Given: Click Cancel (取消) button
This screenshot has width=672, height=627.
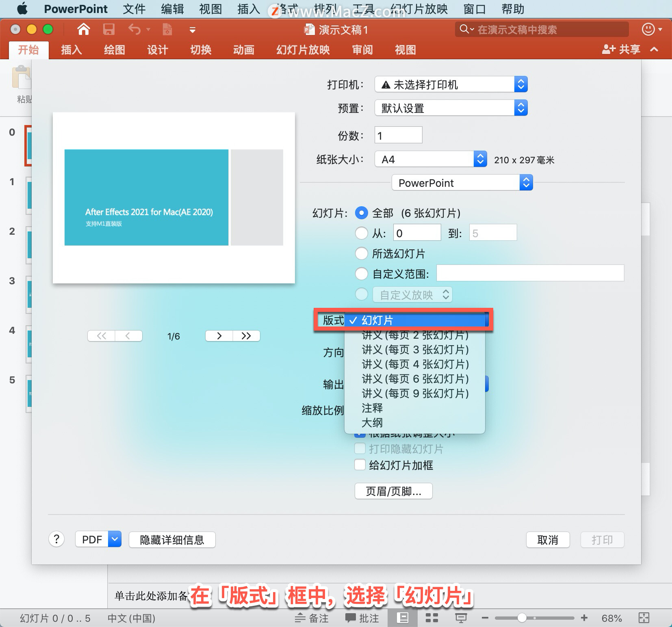Looking at the screenshot, I should (548, 540).
